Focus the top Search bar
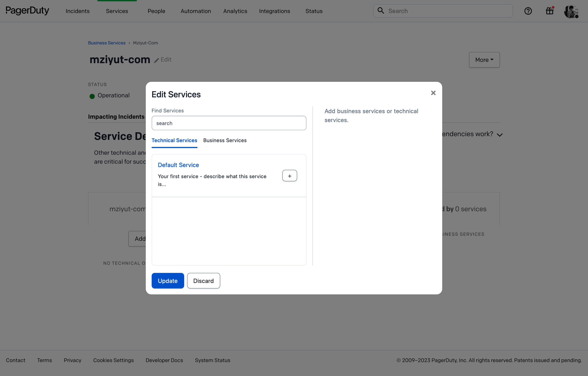 tap(443, 11)
